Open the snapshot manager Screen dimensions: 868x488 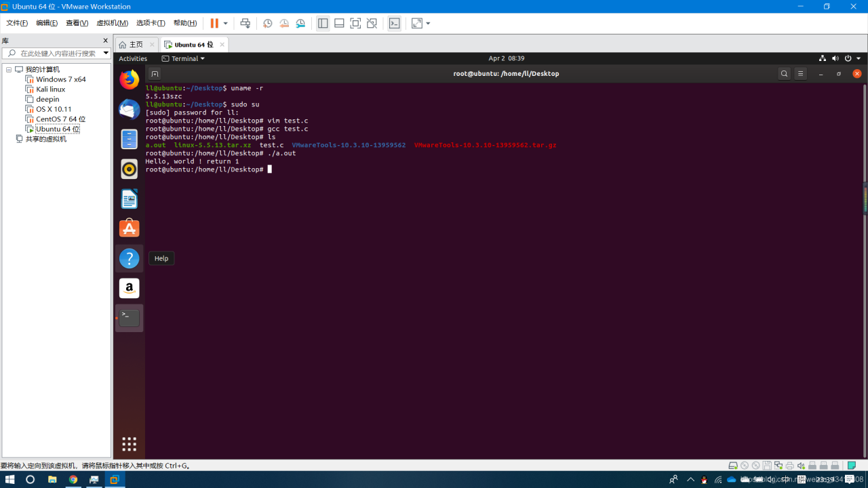coord(300,23)
